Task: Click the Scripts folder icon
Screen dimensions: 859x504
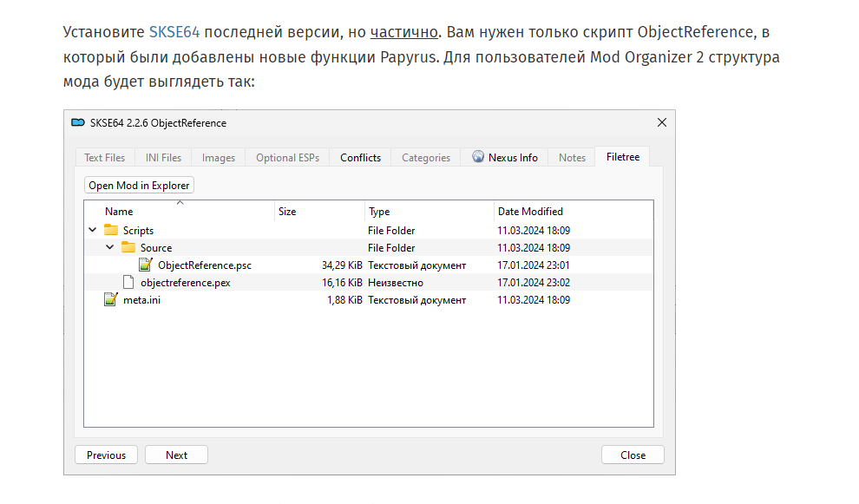Action: click(111, 230)
